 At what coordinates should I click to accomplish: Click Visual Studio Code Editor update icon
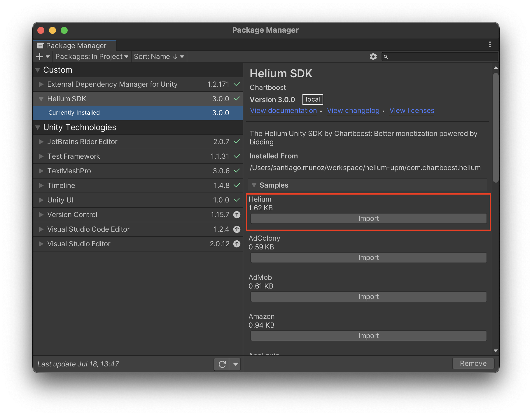pos(237,229)
